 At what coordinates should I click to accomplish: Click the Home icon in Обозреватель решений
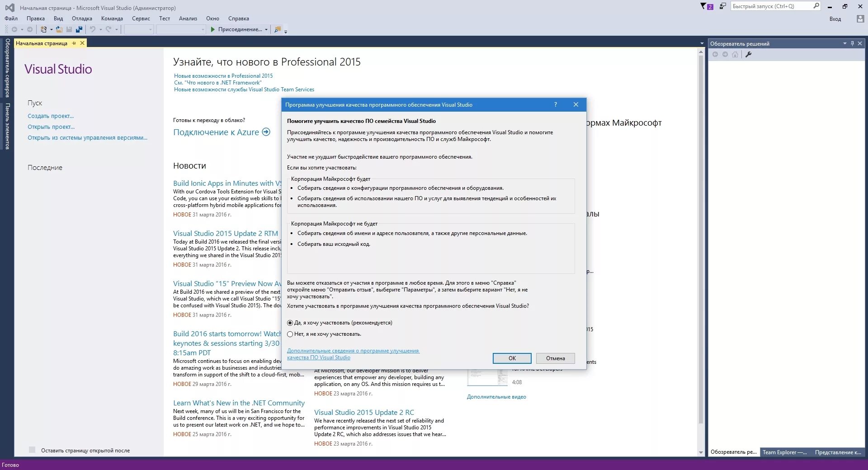pyautogui.click(x=735, y=55)
